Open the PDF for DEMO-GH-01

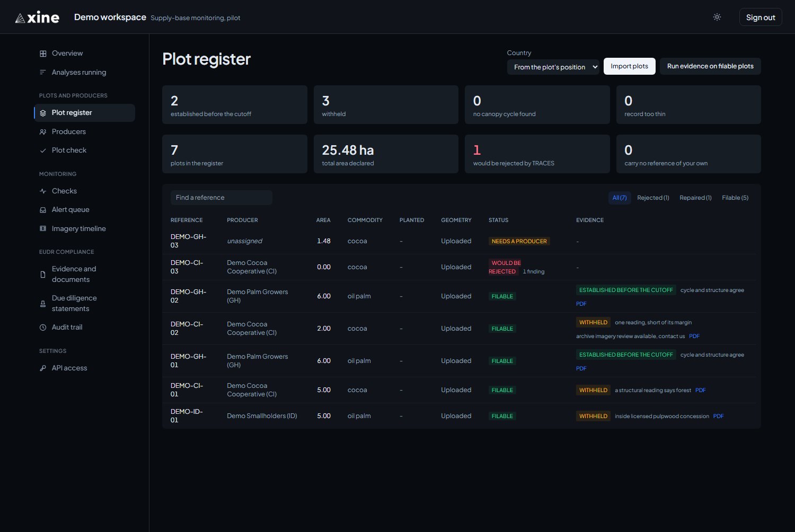click(x=581, y=368)
